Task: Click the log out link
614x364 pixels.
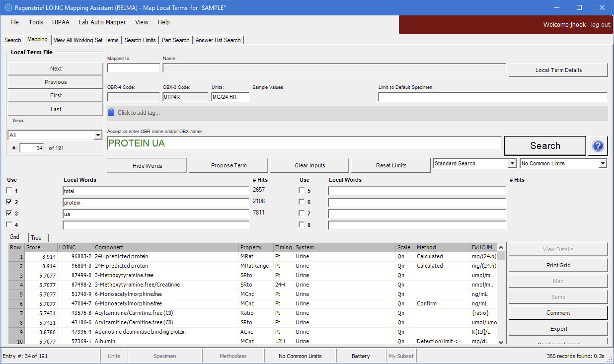Action: click(601, 25)
